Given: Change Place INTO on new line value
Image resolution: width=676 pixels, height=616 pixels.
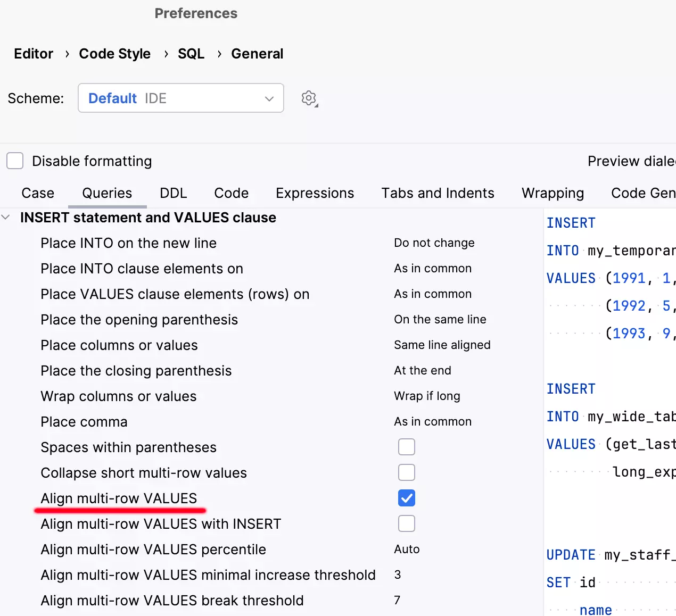Looking at the screenshot, I should click(434, 243).
